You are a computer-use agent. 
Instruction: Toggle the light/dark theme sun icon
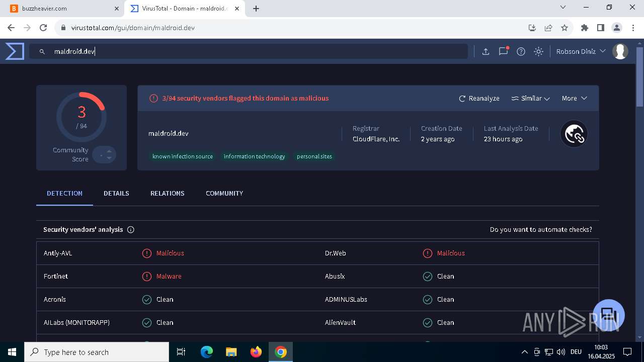(x=539, y=51)
